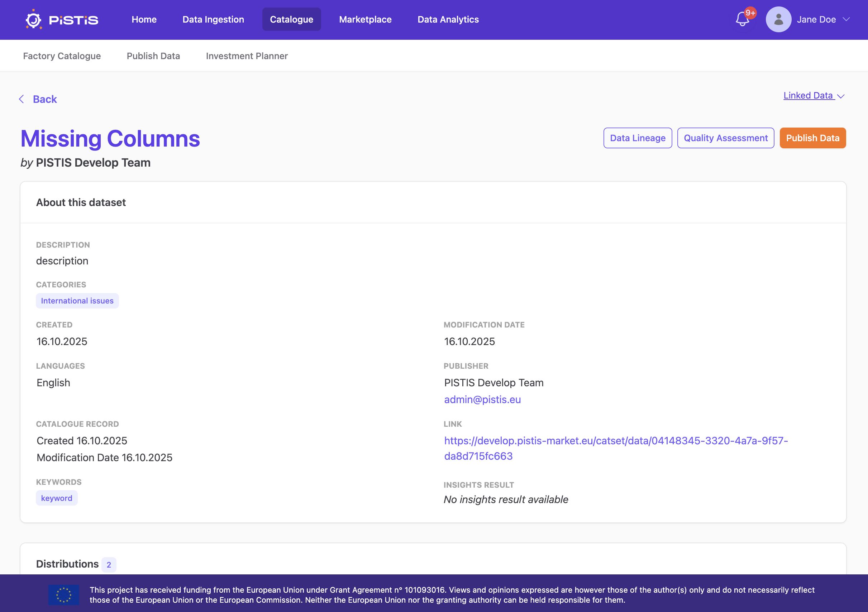Click the No insights result available text
This screenshot has height=612, width=868.
[506, 500]
